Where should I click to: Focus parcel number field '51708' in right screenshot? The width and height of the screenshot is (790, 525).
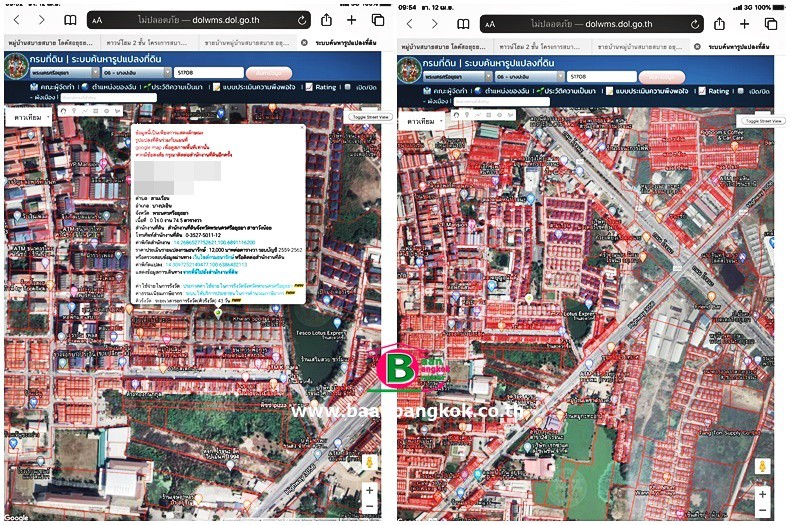pyautogui.click(x=602, y=77)
